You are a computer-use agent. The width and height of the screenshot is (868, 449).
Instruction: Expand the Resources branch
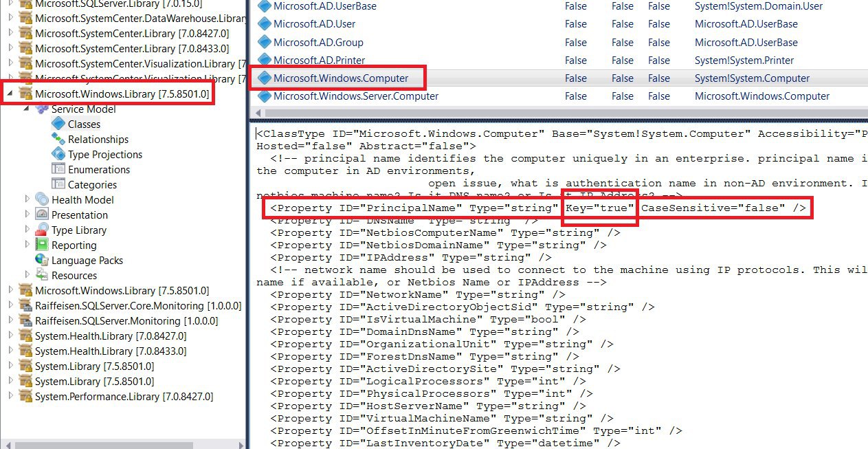point(27,275)
